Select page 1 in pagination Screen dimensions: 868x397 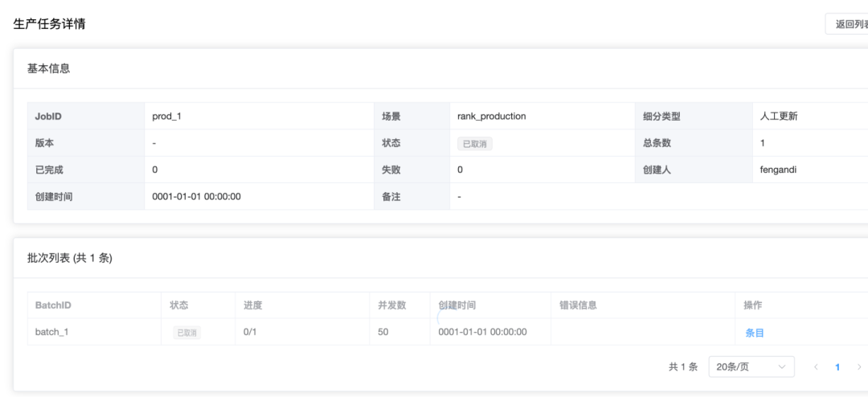[837, 367]
